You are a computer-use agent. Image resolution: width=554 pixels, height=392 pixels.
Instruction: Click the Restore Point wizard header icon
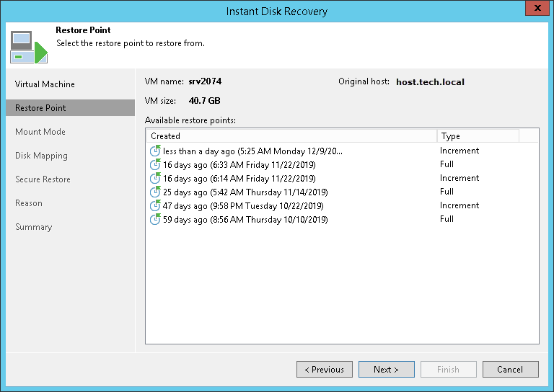click(28, 47)
